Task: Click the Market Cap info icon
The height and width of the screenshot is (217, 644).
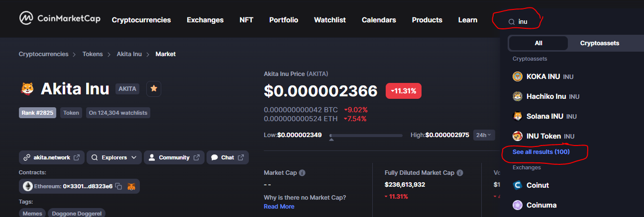Action: pyautogui.click(x=302, y=173)
